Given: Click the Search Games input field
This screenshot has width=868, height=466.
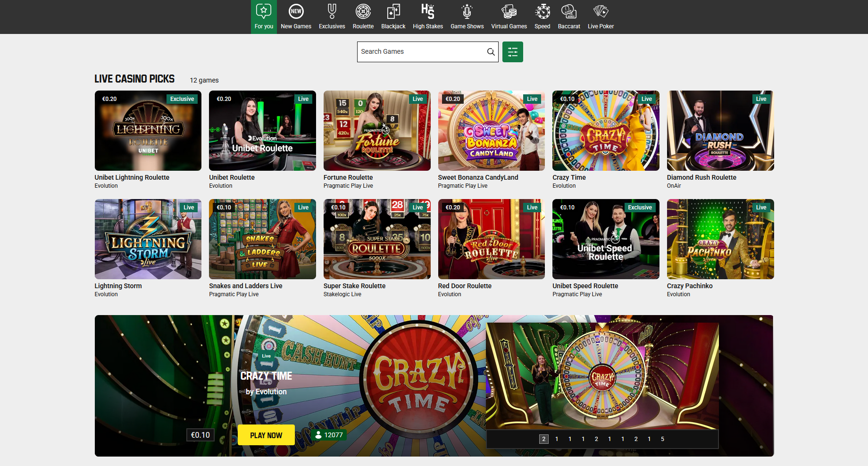Looking at the screenshot, I should tap(427, 52).
